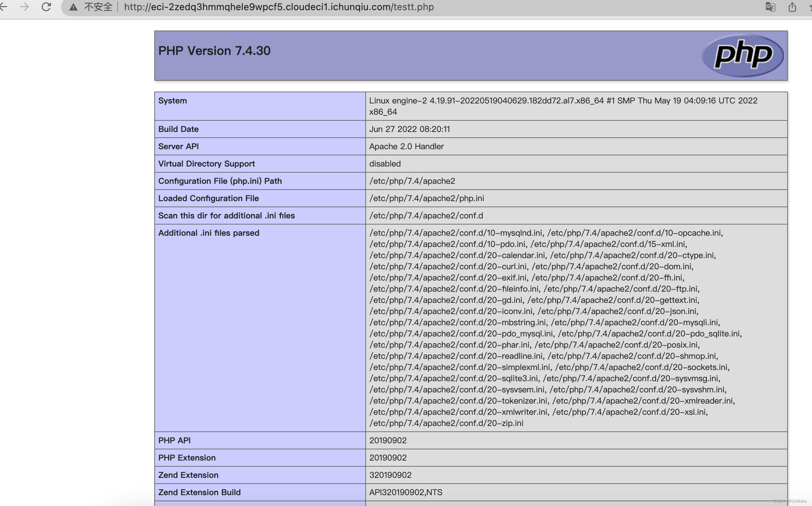Image resolution: width=812 pixels, height=506 pixels.
Task: Click Virtual Directory Support label
Action: [207, 164]
